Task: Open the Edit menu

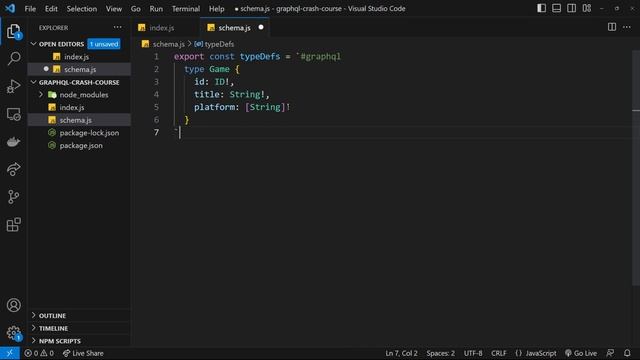Action: 51,9
